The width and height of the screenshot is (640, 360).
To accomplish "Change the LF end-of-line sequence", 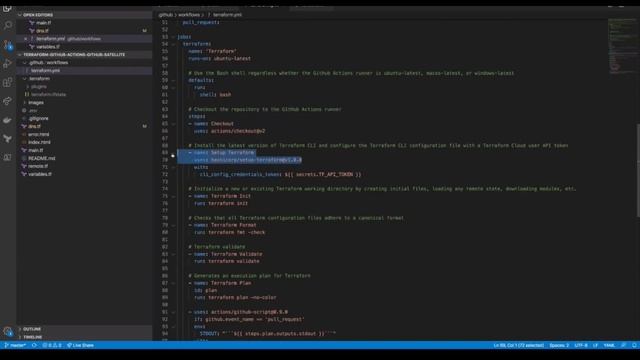I will coord(596,345).
